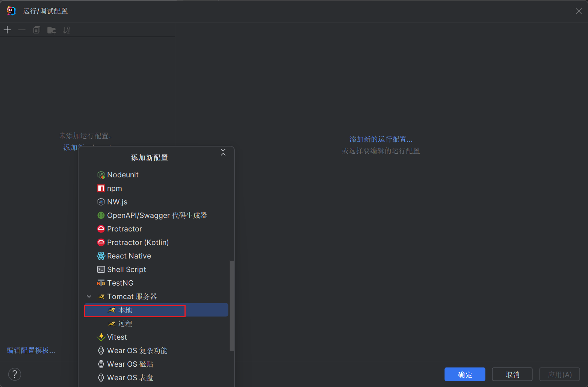Screen dimensions: 588x387
Task: Click the sort configurations alphabetically icon
Action: coord(66,30)
